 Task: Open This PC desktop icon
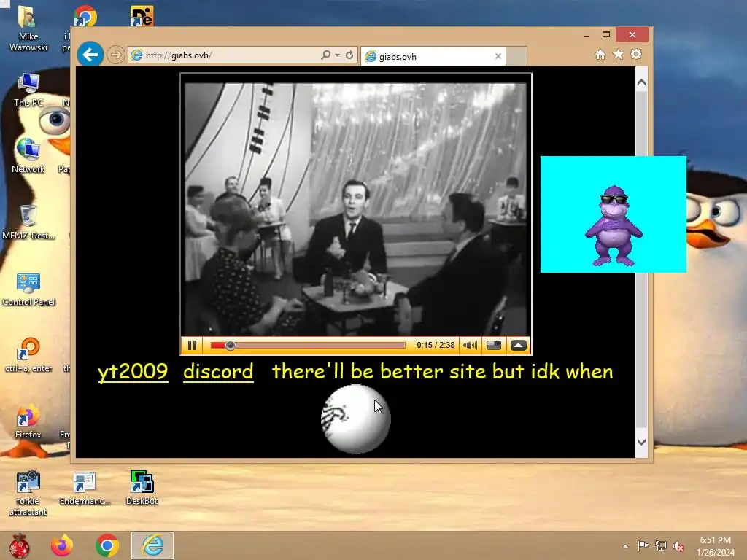pyautogui.click(x=28, y=90)
